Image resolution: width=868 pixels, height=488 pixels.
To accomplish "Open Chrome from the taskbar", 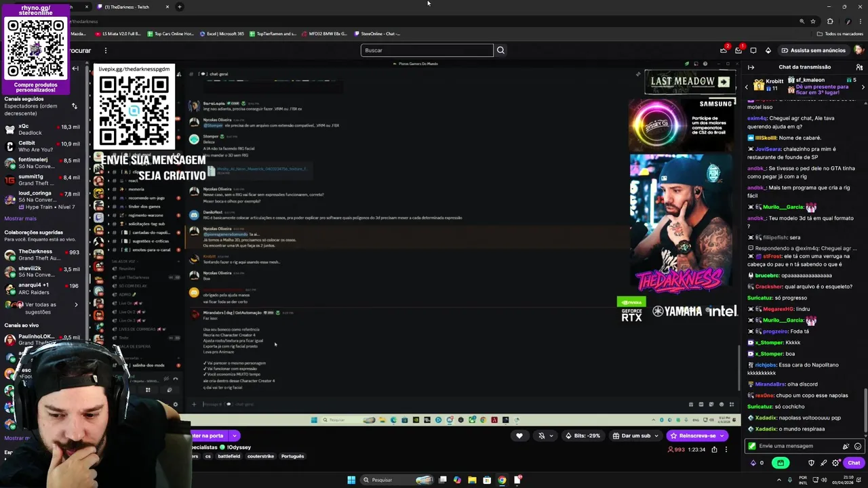I will click(502, 480).
